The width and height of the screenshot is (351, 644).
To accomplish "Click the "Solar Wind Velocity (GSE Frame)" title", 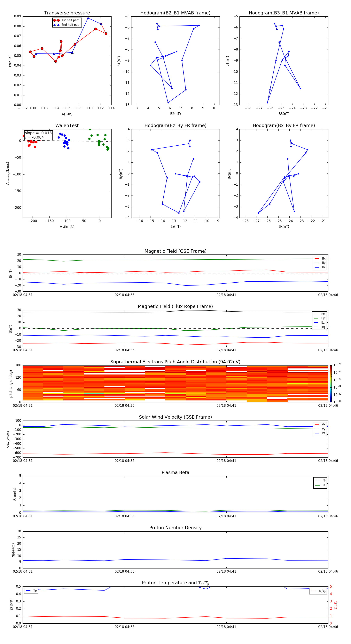I will (x=175, y=417).
